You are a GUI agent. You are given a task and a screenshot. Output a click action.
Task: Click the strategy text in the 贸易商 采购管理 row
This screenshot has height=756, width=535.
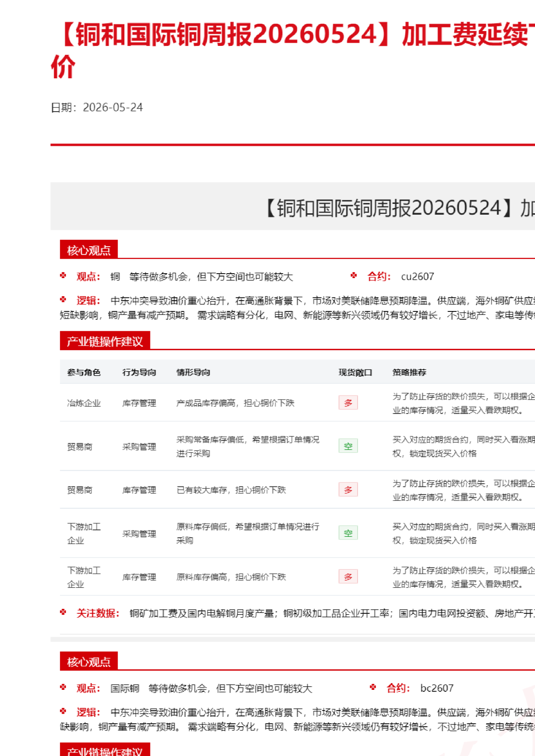463,446
